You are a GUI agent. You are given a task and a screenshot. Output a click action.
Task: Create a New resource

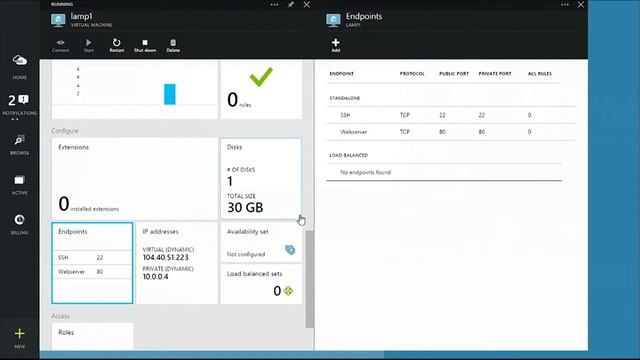click(x=19, y=338)
